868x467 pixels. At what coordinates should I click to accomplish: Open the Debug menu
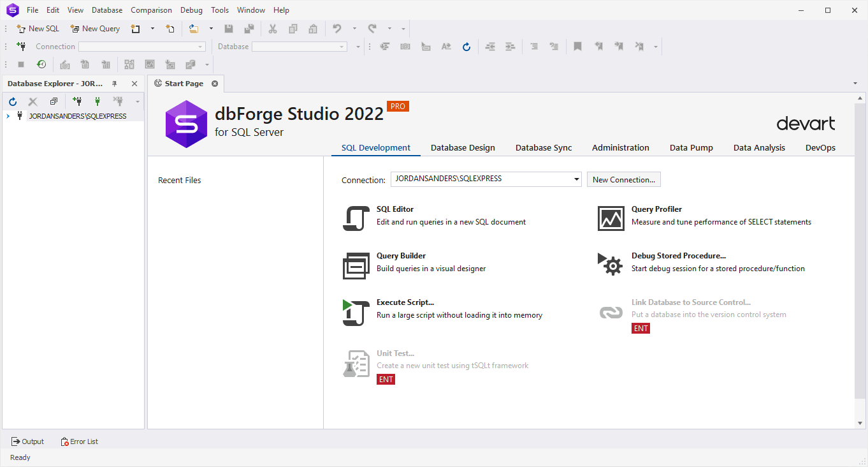(191, 10)
